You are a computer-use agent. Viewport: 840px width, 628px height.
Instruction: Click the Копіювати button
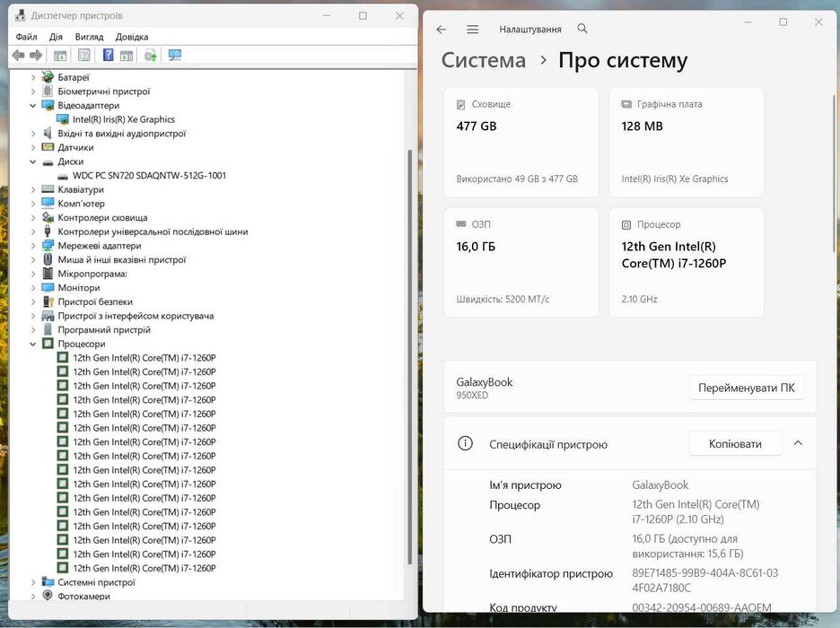click(735, 444)
